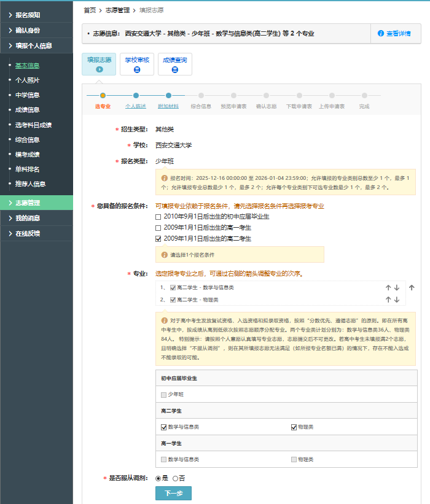This screenshot has width=430, height=504.
Task: Move 物理类 major up with arrow
Action: click(388, 300)
